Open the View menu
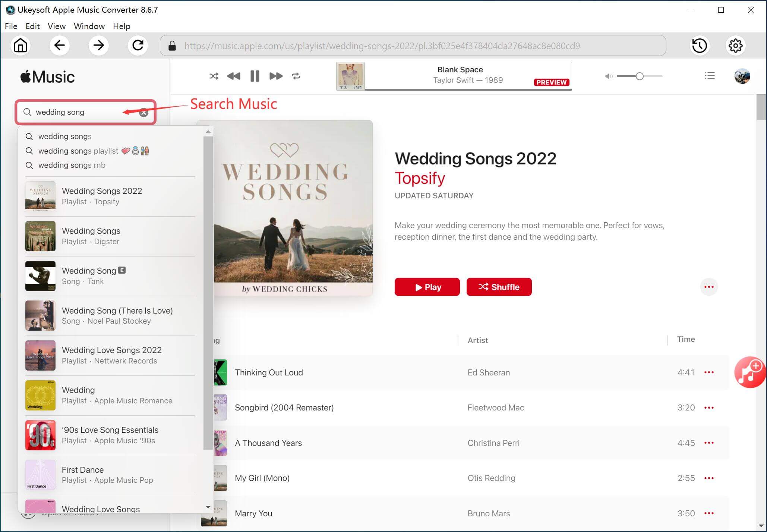Image resolution: width=767 pixels, height=532 pixels. click(56, 26)
